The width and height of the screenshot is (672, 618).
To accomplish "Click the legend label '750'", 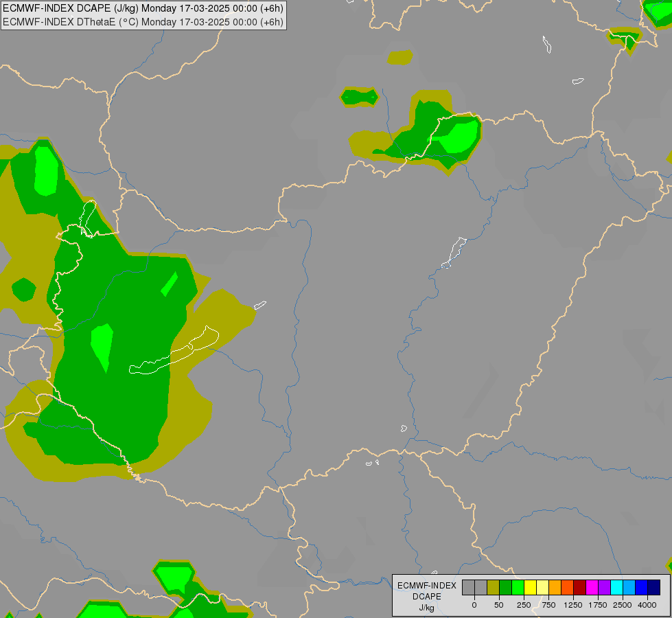I will coord(548,605).
